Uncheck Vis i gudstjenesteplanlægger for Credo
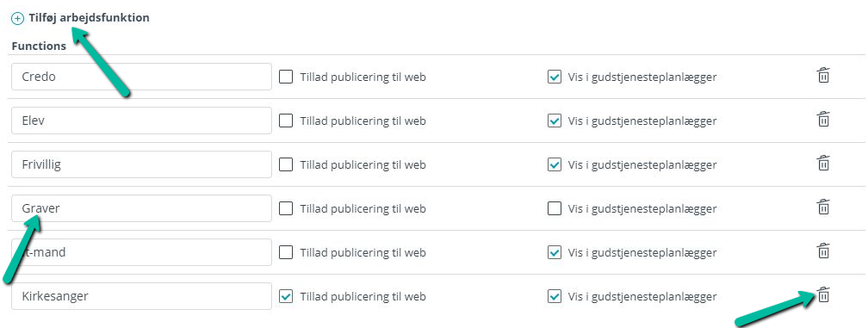Screen dimensions: 868x328 (x=555, y=77)
